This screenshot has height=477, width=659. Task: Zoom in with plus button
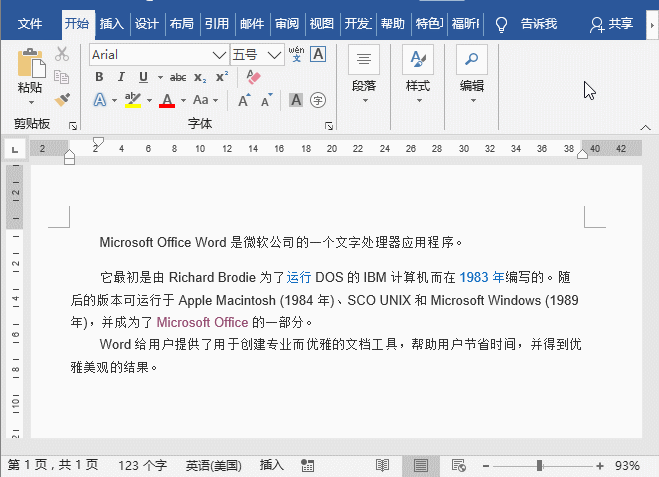(x=600, y=466)
